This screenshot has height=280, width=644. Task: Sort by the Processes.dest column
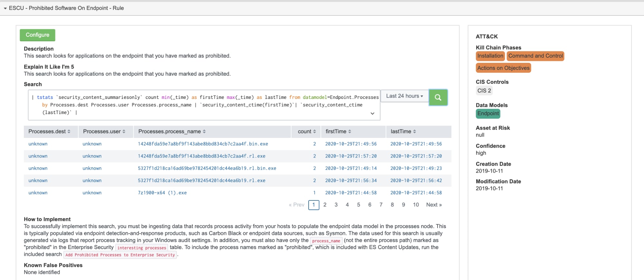click(x=51, y=131)
